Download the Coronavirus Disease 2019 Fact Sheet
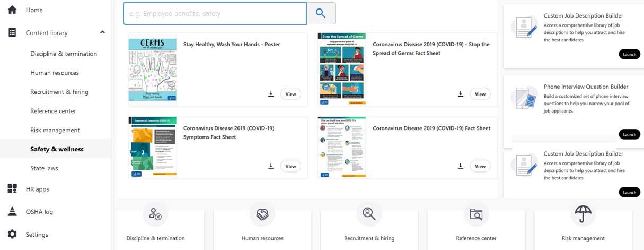Image resolution: width=644 pixels, height=250 pixels. click(x=461, y=166)
